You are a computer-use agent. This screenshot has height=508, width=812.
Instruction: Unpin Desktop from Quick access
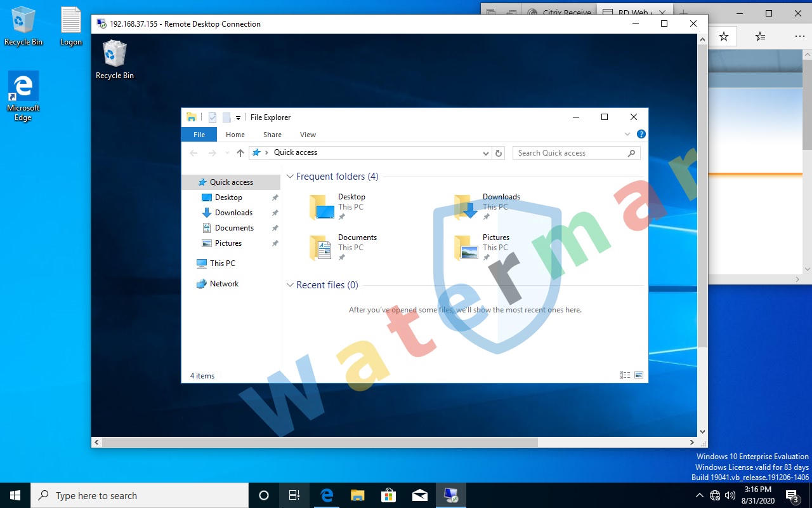pos(275,197)
